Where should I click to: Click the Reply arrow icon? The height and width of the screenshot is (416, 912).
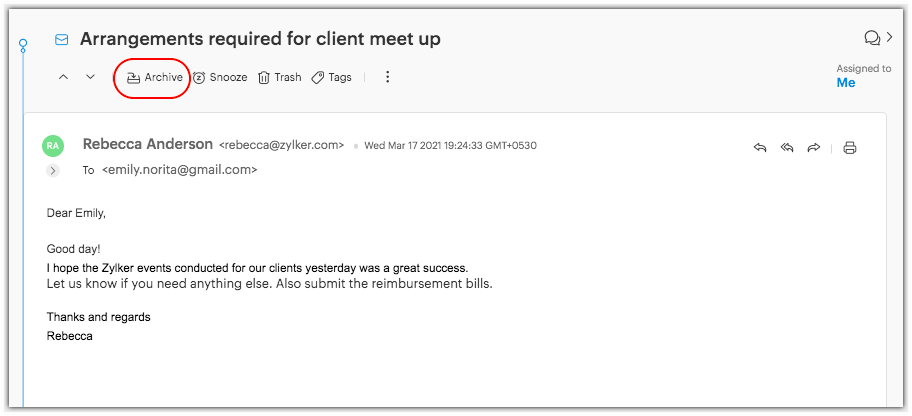coord(760,148)
